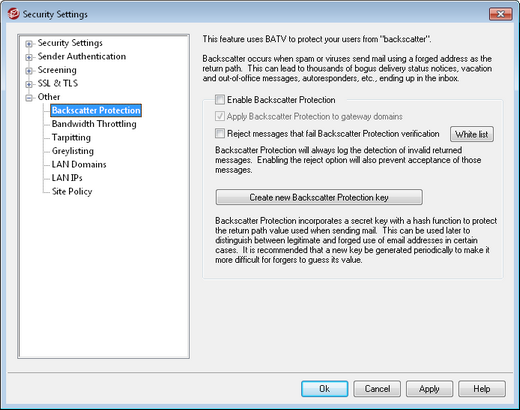Viewport: 520px width, 410px height.
Task: Close the Security Settings dialog
Action: 500,14
